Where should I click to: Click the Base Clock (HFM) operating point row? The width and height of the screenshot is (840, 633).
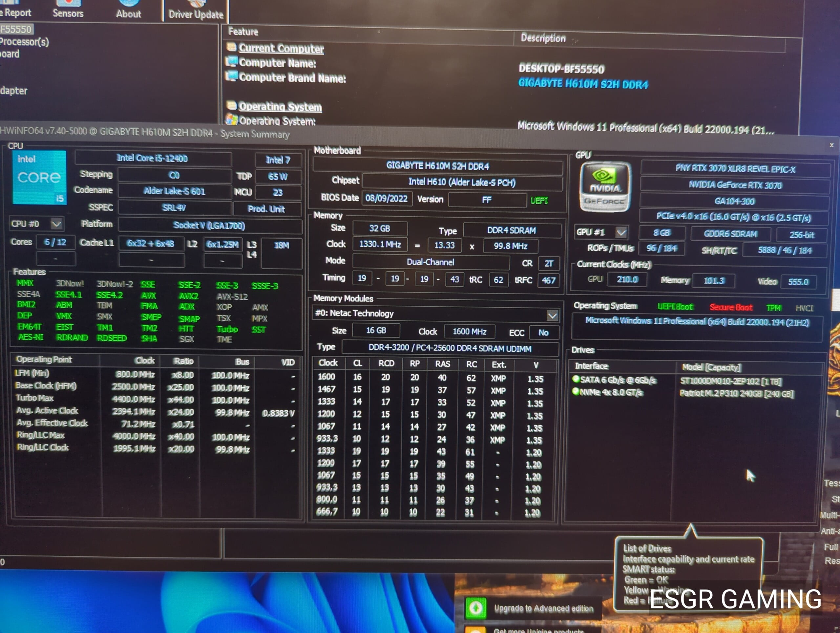coord(157,387)
